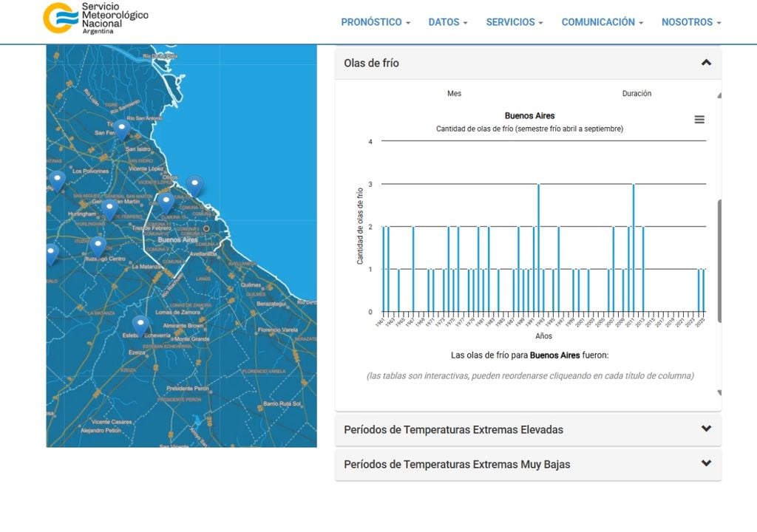Viewport: 757px width, 532px height.
Task: Open the NOSOTROS dropdown menu
Action: (691, 22)
